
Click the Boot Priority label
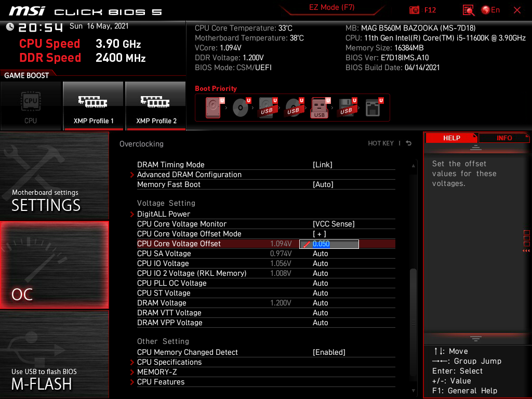[x=216, y=88]
